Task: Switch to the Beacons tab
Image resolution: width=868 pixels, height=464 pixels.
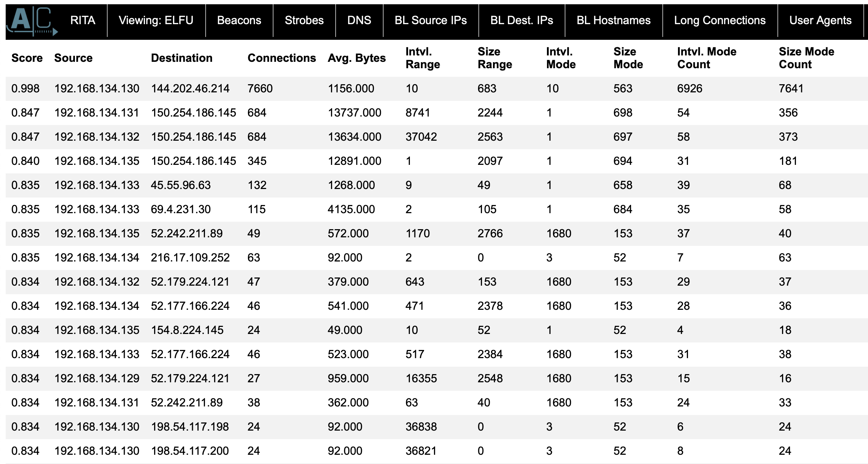Action: click(239, 21)
